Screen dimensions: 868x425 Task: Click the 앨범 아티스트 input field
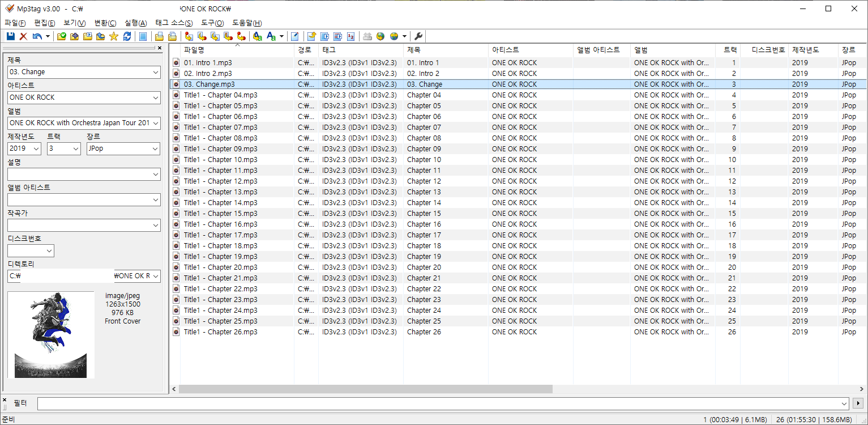click(84, 199)
